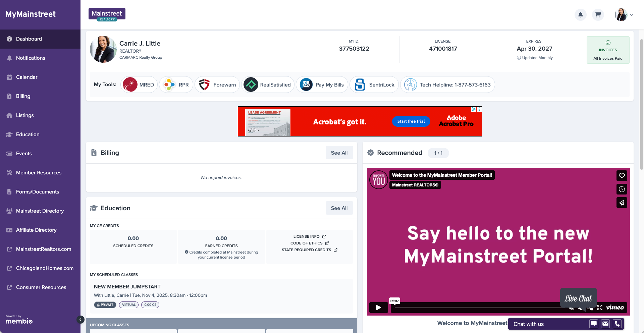Follow MainstreetRealtors.com external link
644x333 pixels.
[40, 249]
